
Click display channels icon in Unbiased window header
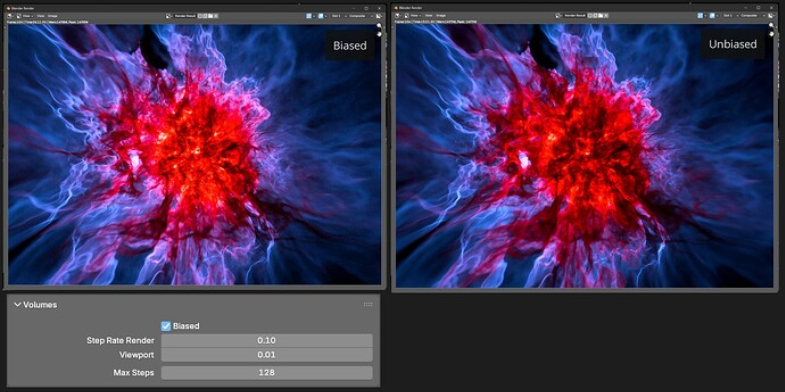click(x=771, y=16)
